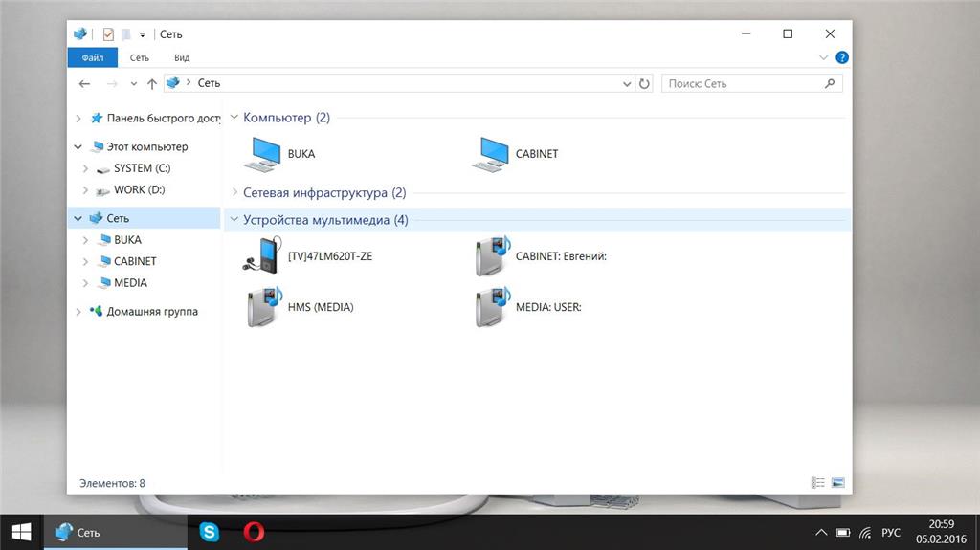Screen dimensions: 980x550
Task: Select the Сеть node in sidebar
Action: pyautogui.click(x=145, y=218)
